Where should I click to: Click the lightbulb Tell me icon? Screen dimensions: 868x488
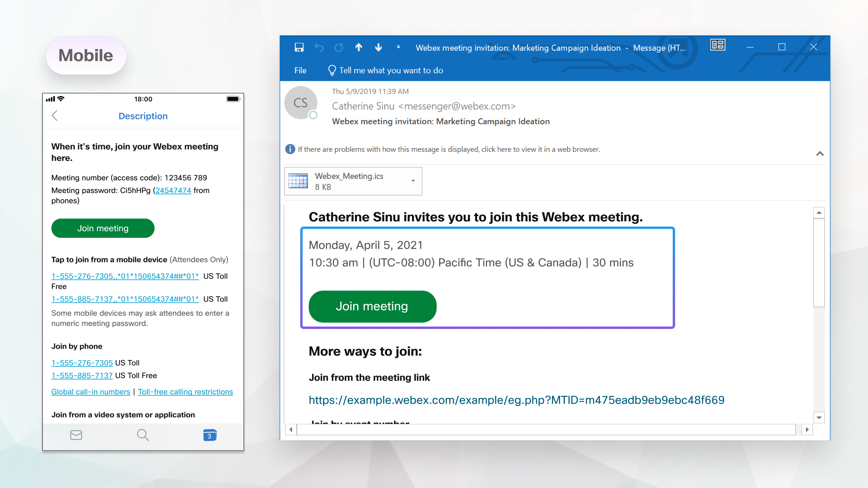332,70
